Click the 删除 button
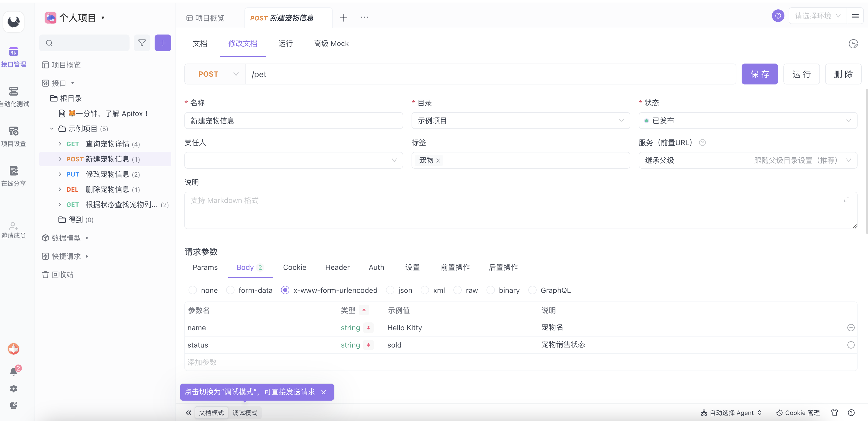868x421 pixels. pyautogui.click(x=843, y=74)
